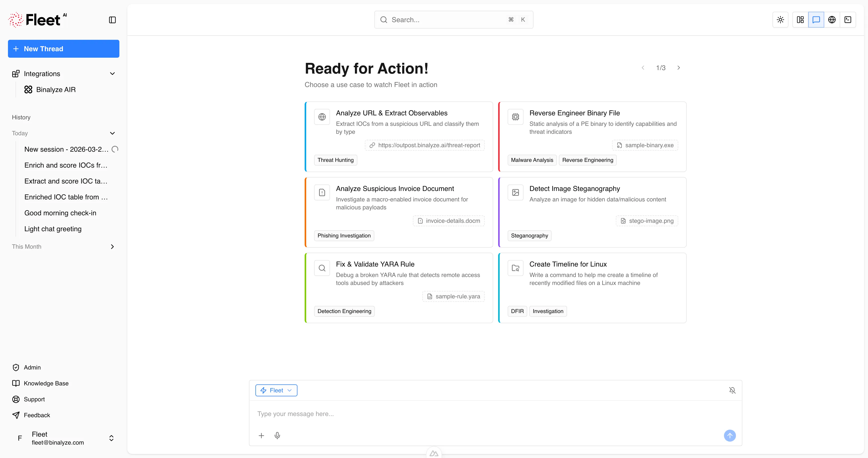Select the Reverse Engineer Binary File card
Screen dimensions: 868x458
coord(592,137)
